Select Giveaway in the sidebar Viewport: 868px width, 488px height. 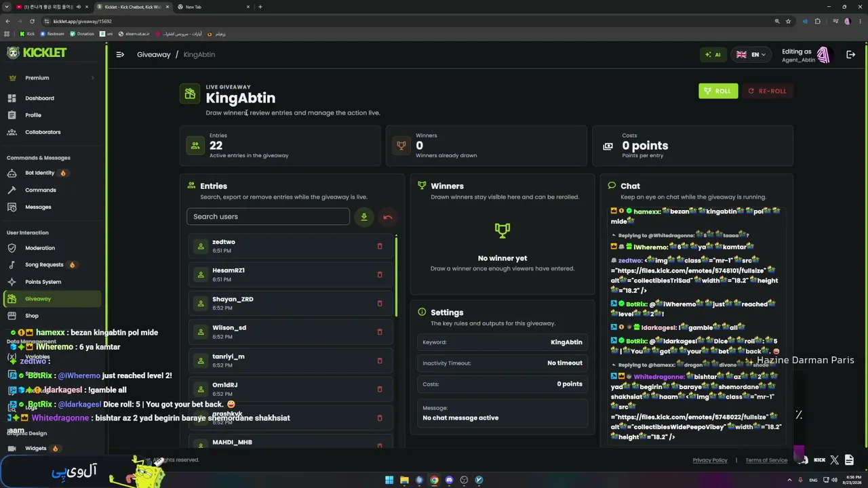pos(52,299)
